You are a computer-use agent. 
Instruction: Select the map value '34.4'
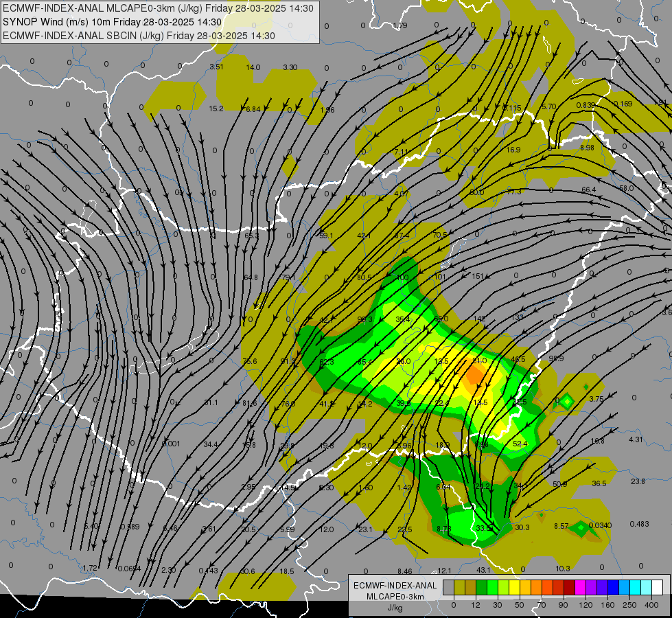coord(211,445)
